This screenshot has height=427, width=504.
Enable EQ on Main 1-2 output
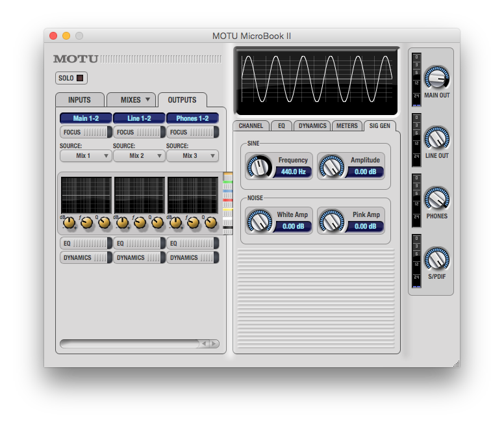pyautogui.click(x=86, y=244)
